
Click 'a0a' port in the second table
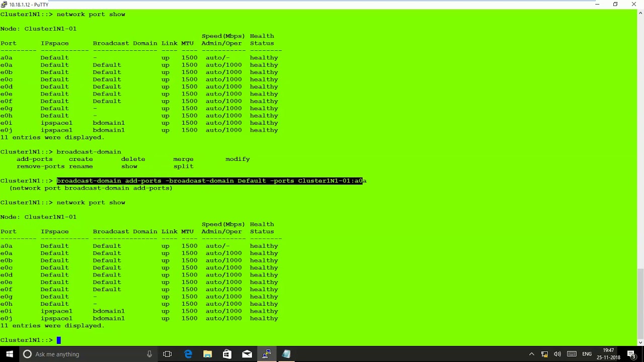(x=6, y=246)
